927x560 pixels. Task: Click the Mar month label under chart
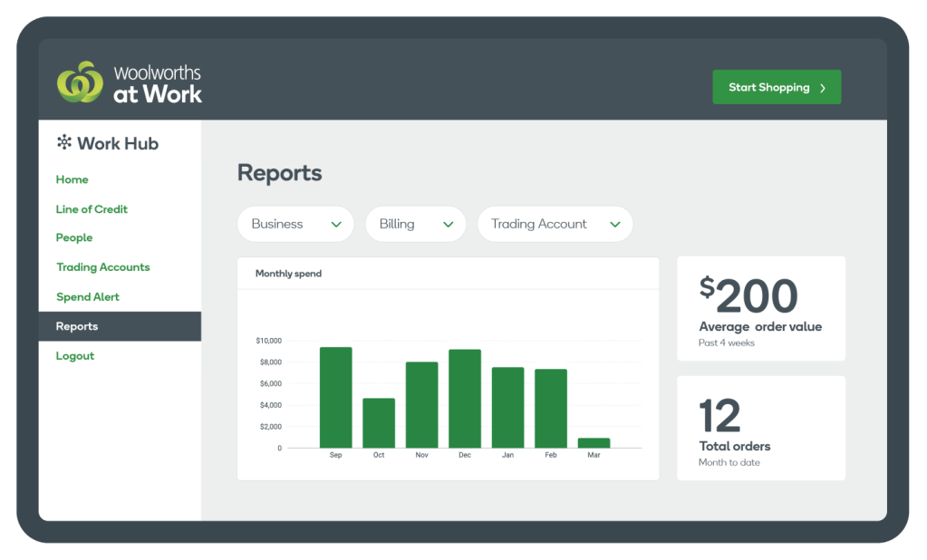[x=594, y=455]
